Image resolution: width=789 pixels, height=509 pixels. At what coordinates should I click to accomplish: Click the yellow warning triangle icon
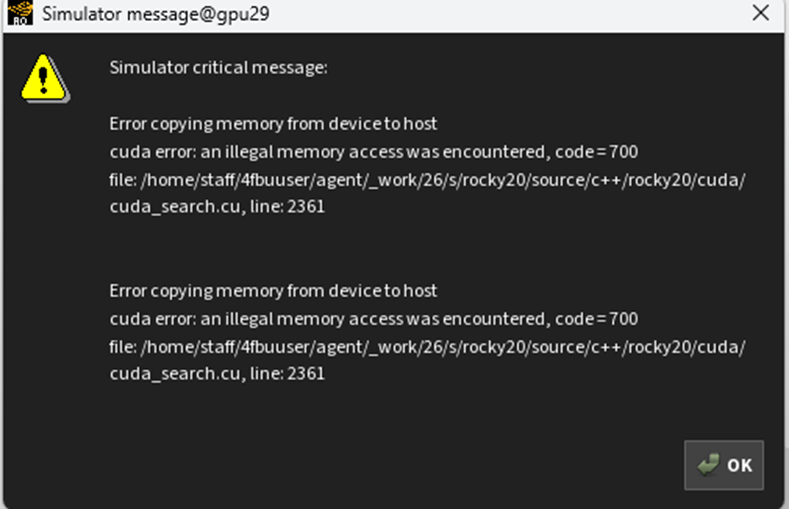click(x=45, y=78)
